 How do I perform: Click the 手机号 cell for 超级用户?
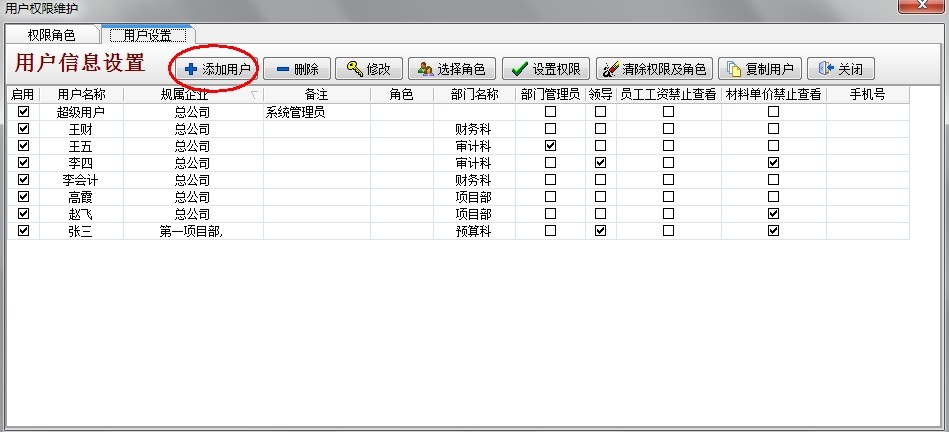tap(866, 112)
